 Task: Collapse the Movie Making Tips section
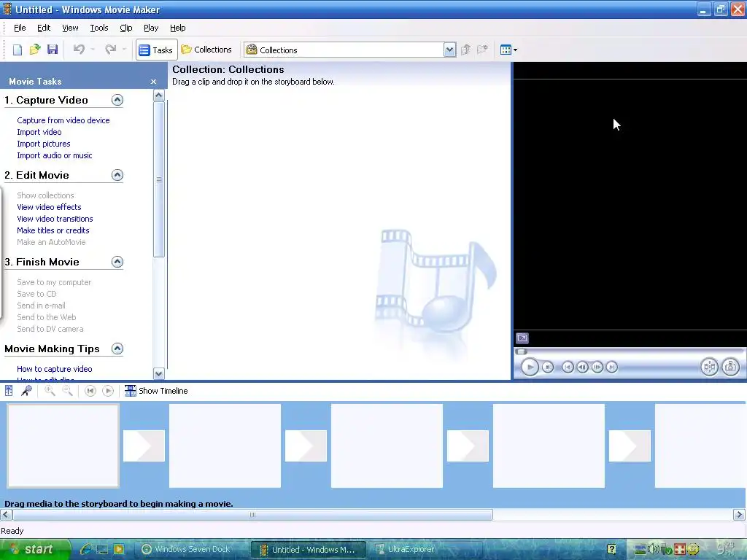pos(117,348)
